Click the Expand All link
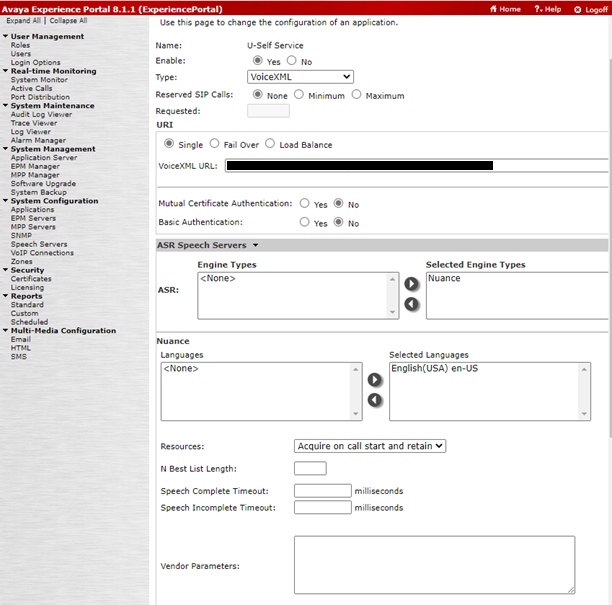The image size is (612, 605). (23, 21)
